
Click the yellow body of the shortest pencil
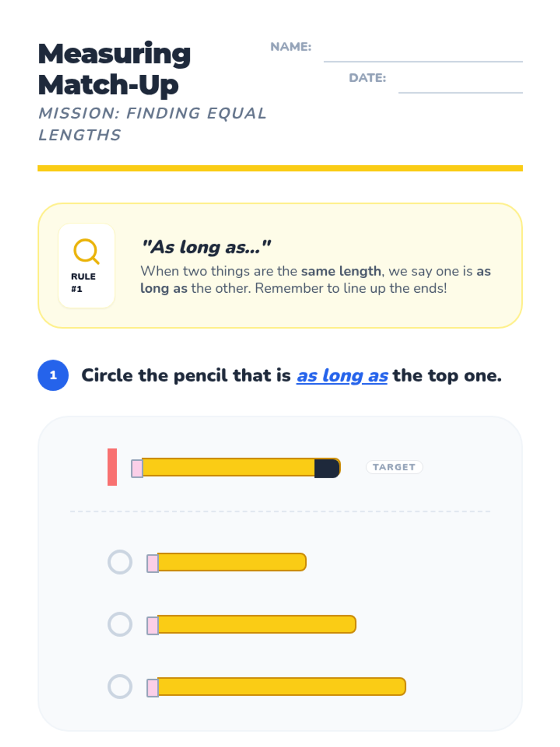[231, 562]
